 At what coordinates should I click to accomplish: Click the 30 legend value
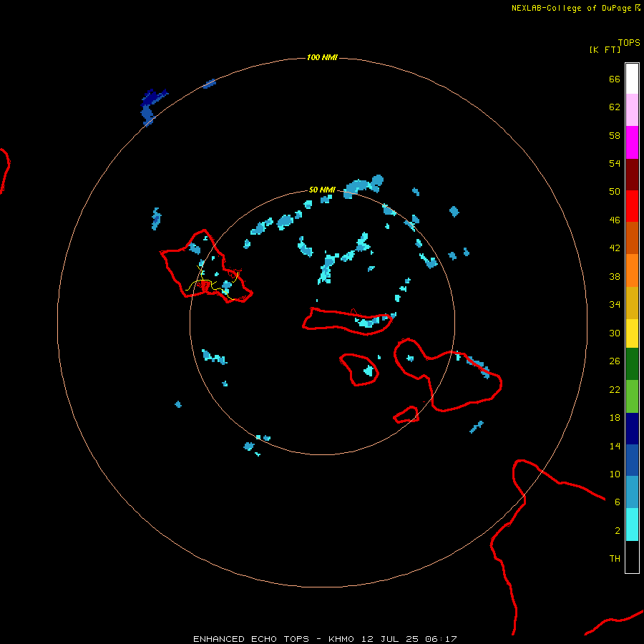615,333
